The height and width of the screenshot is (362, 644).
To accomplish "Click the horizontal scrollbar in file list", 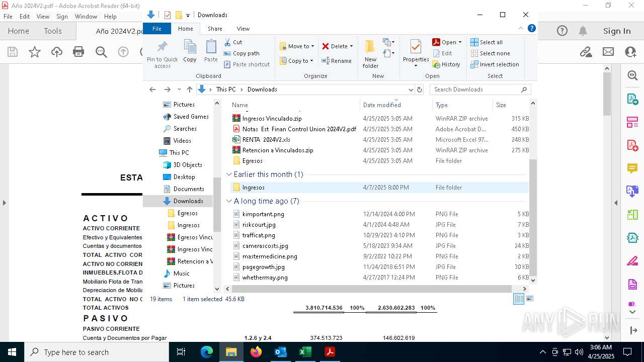I will coord(372,289).
